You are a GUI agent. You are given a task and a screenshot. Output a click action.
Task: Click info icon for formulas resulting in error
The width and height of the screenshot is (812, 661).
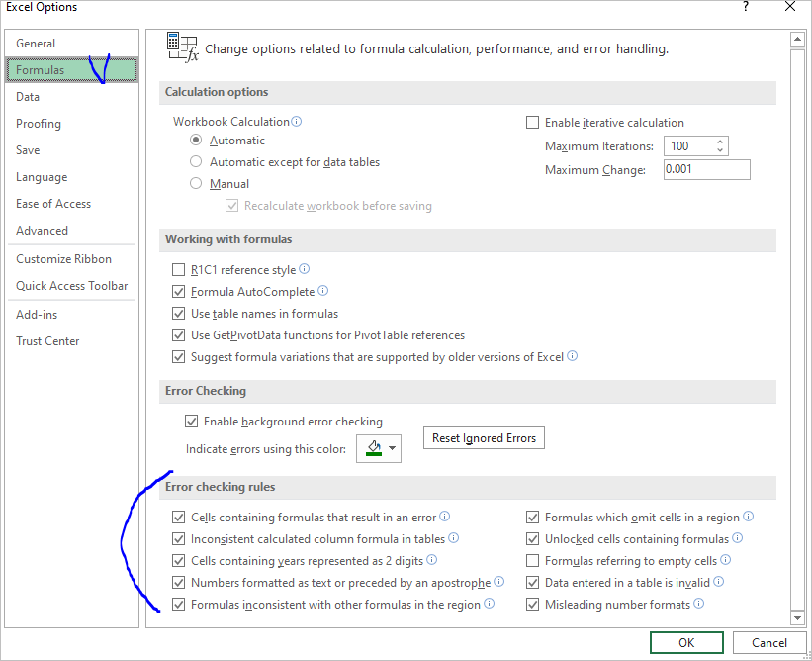(x=445, y=517)
